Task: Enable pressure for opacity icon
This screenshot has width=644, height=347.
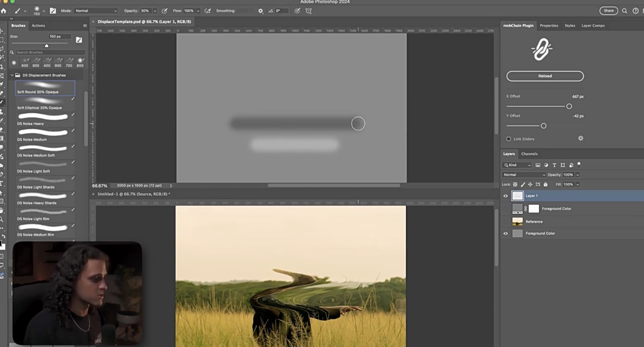Action: (x=165, y=11)
